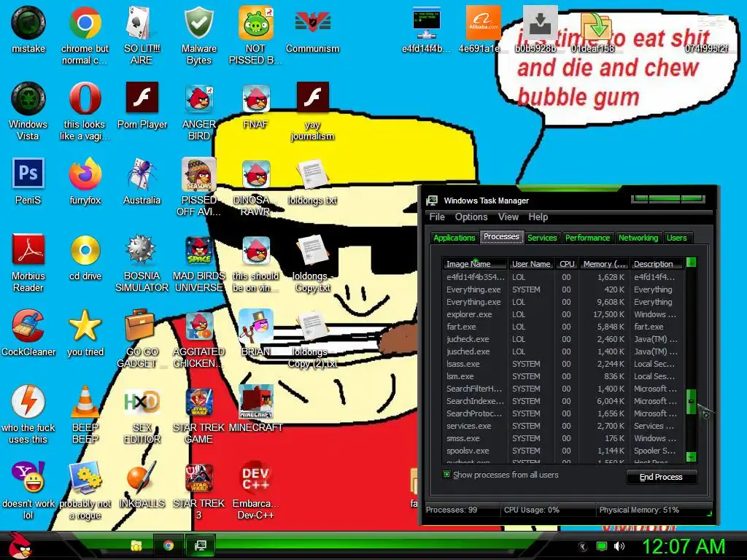Launch the CockCleaner icon
This screenshot has height=560, width=747.
point(28,332)
